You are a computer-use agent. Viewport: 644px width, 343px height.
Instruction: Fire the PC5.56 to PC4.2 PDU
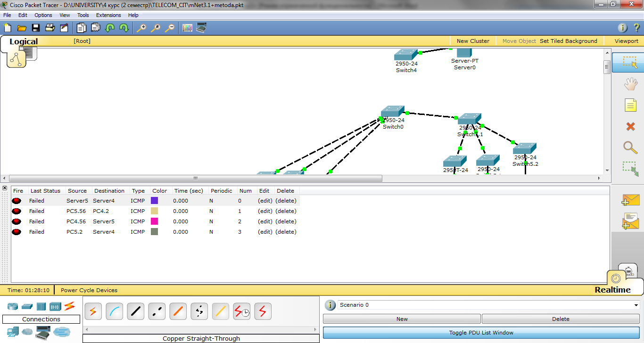click(x=17, y=211)
